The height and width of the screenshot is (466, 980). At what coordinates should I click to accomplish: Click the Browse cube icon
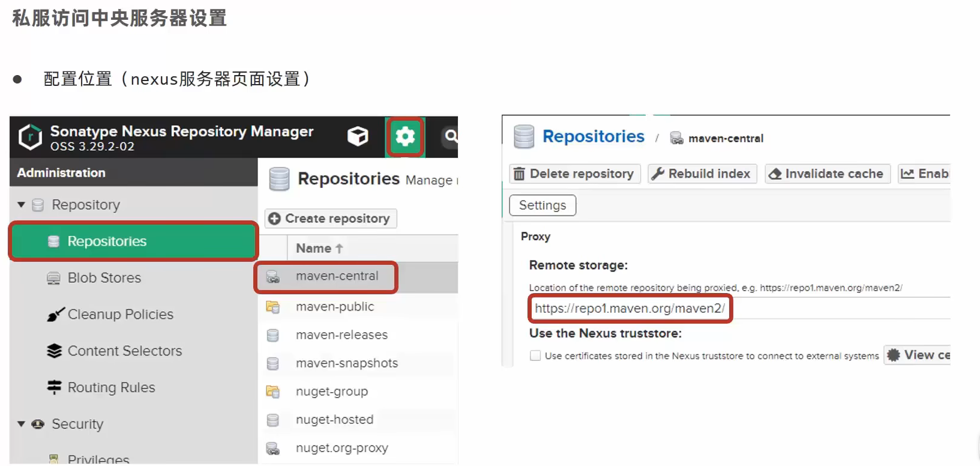[358, 137]
